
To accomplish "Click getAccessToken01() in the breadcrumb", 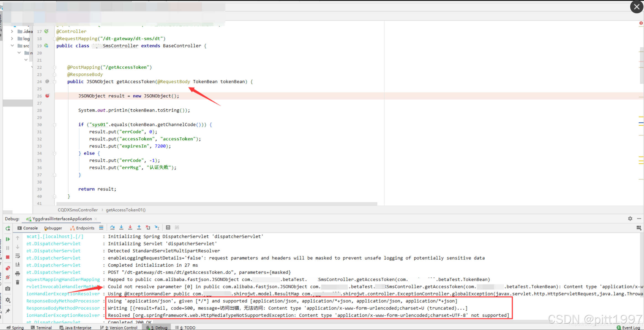I will click(x=126, y=210).
